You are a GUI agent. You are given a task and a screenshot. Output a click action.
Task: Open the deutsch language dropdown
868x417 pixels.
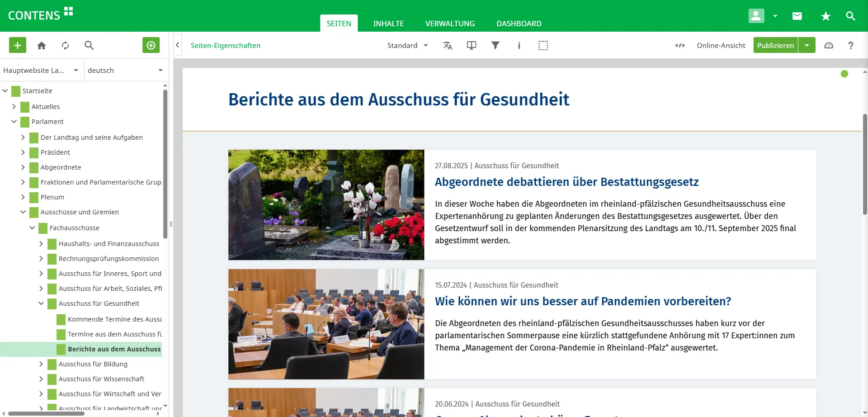(x=125, y=70)
